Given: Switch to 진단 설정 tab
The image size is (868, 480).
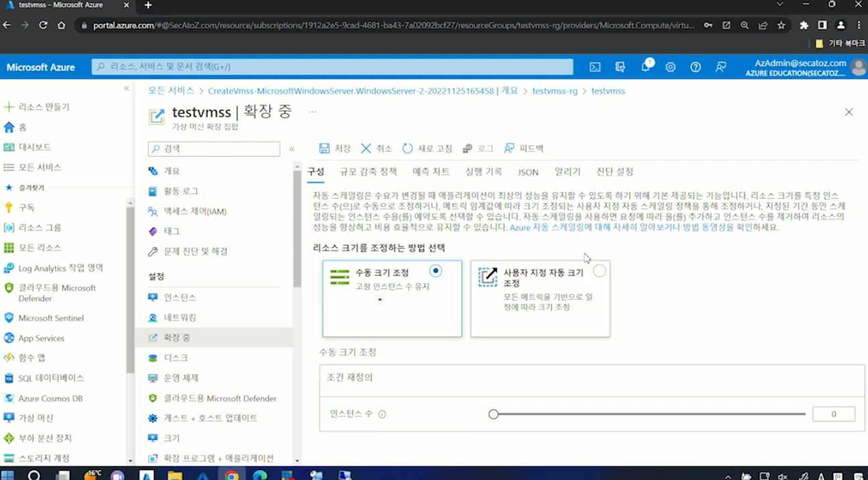Looking at the screenshot, I should click(615, 172).
